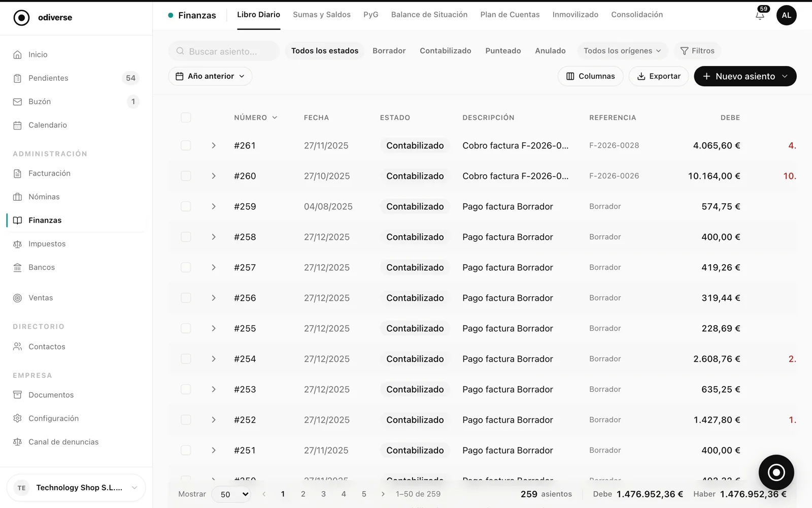Open the Año anterior date dropdown
This screenshot has width=812, height=508.
[x=210, y=76]
